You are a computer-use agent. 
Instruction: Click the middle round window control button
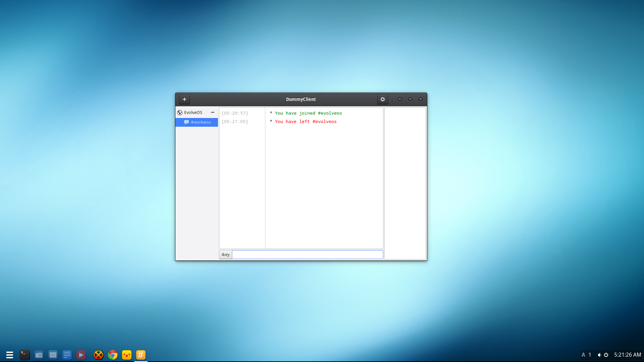pyautogui.click(x=410, y=99)
